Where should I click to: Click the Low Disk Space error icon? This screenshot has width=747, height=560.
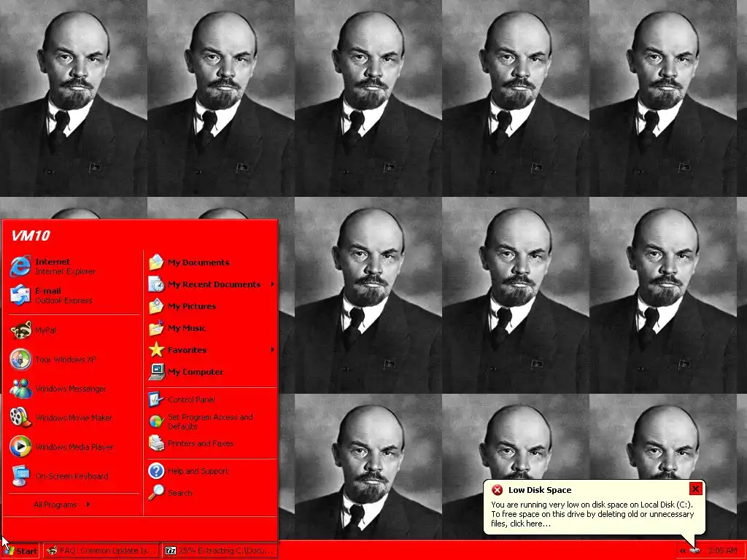(x=497, y=490)
